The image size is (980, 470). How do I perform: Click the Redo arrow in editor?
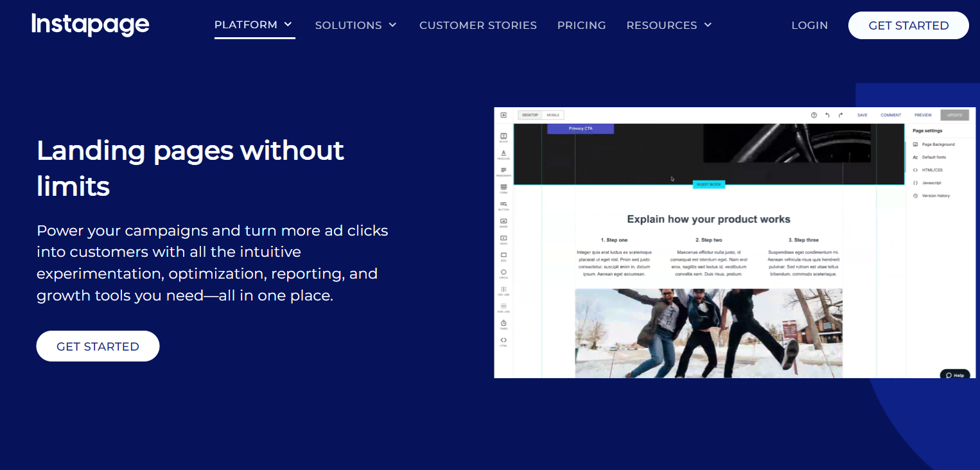click(841, 115)
